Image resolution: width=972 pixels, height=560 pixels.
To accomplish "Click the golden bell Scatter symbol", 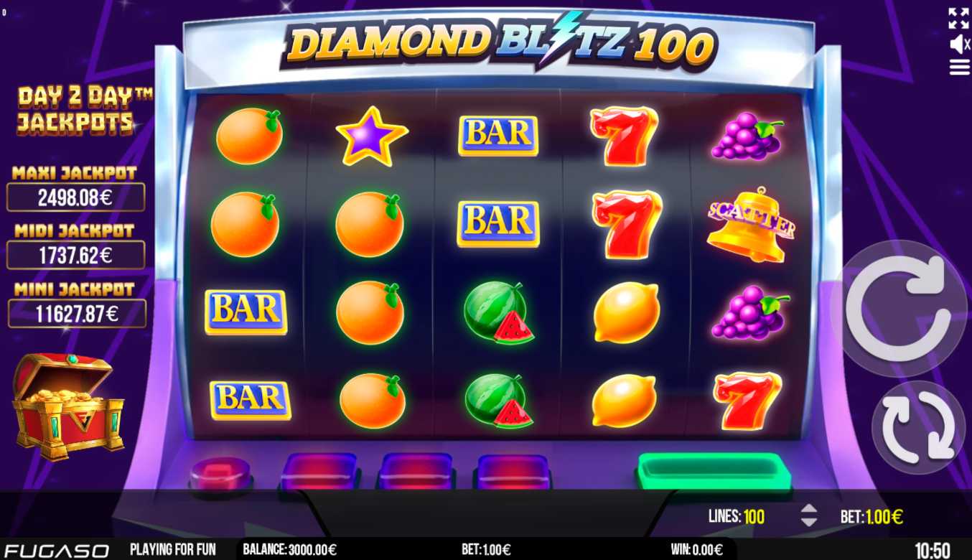I will 750,225.
